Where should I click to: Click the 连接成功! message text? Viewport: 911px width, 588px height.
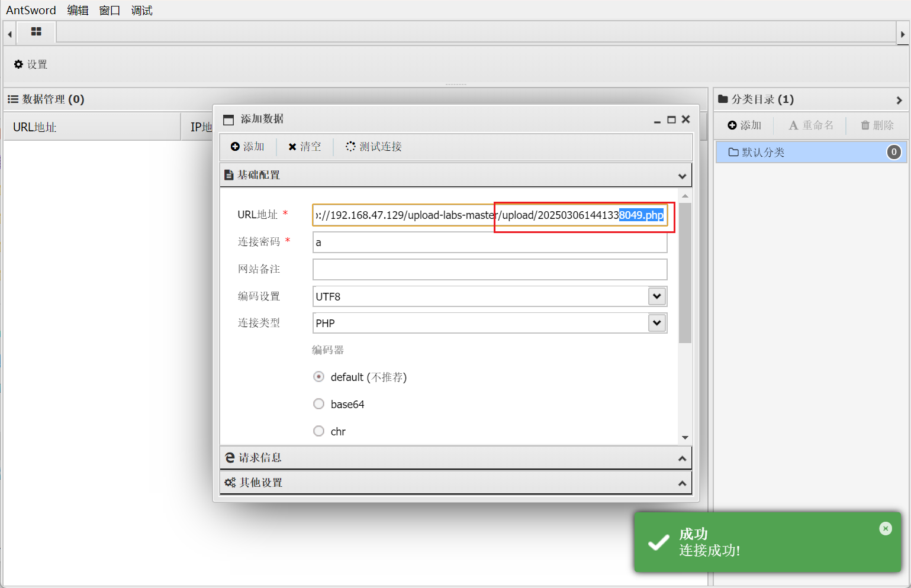tap(709, 550)
